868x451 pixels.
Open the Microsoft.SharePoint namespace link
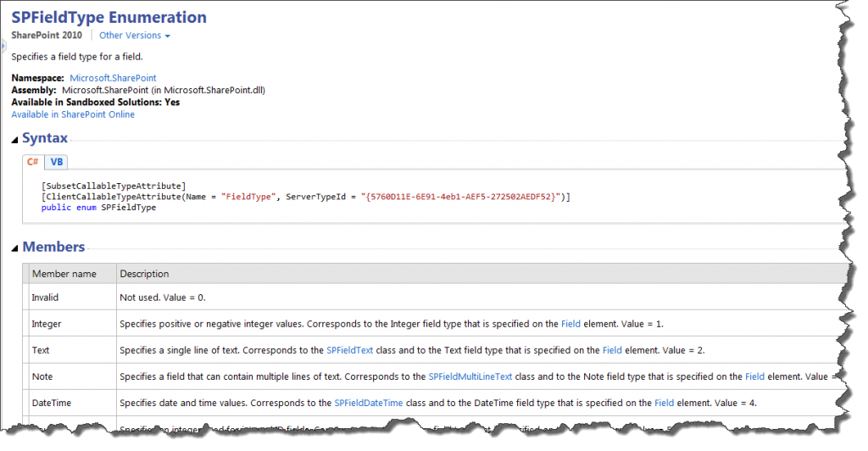pyautogui.click(x=113, y=78)
